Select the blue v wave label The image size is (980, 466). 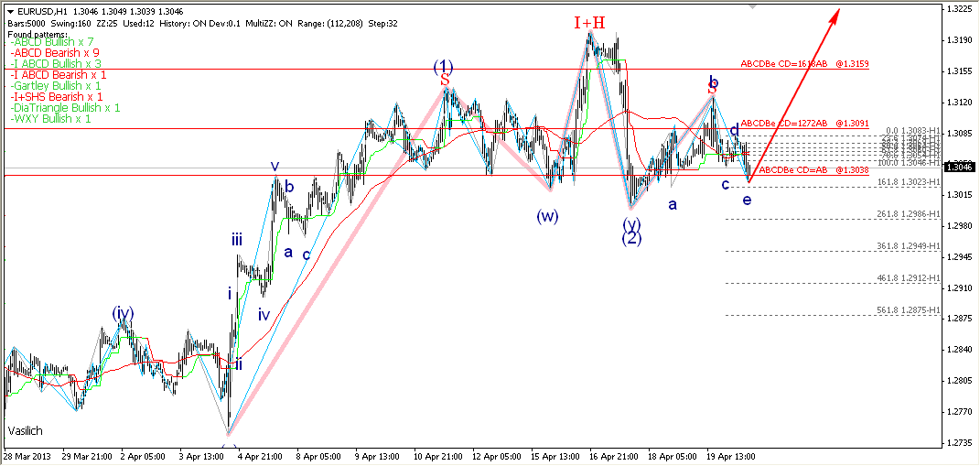click(x=275, y=167)
